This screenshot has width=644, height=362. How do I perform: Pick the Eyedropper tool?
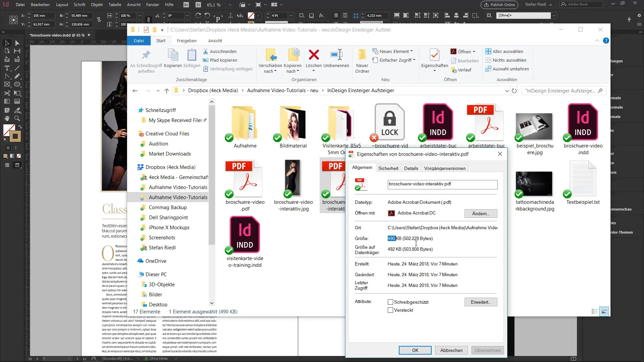click(x=17, y=110)
